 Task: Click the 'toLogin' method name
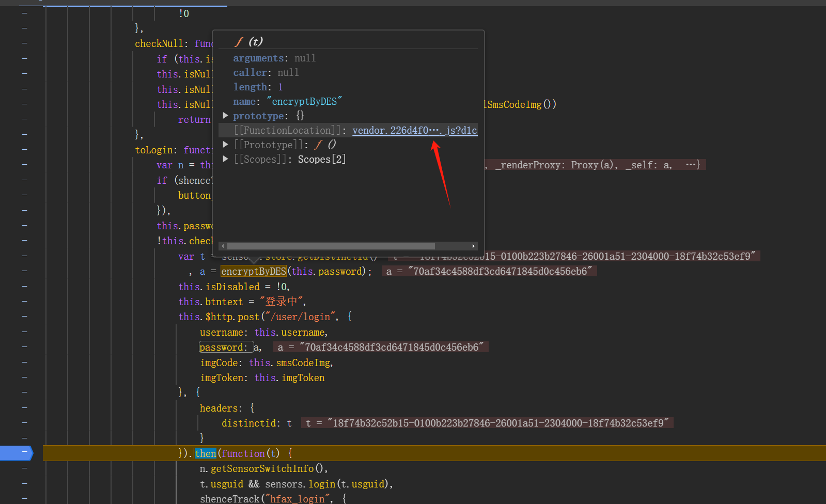[x=154, y=150]
